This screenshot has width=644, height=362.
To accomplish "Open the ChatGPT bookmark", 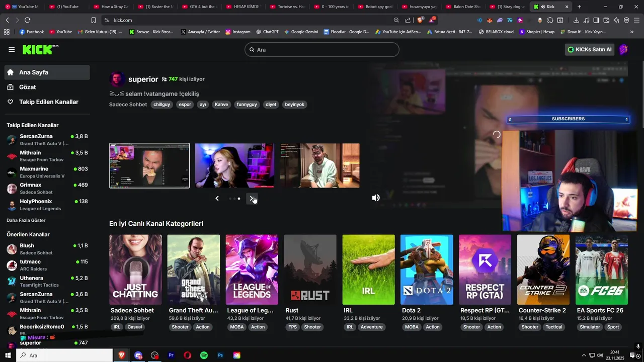I will [267, 32].
